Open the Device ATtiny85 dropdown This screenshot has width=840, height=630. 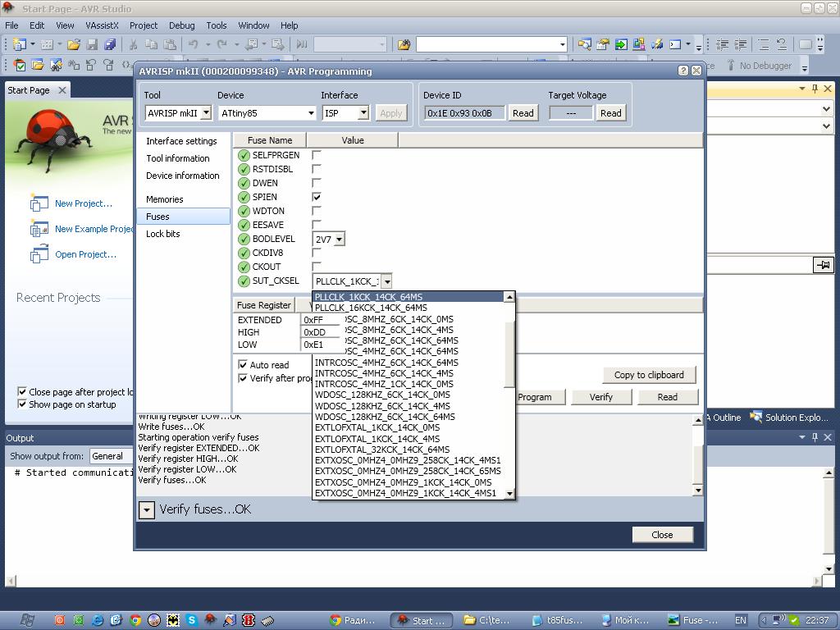pyautogui.click(x=311, y=113)
